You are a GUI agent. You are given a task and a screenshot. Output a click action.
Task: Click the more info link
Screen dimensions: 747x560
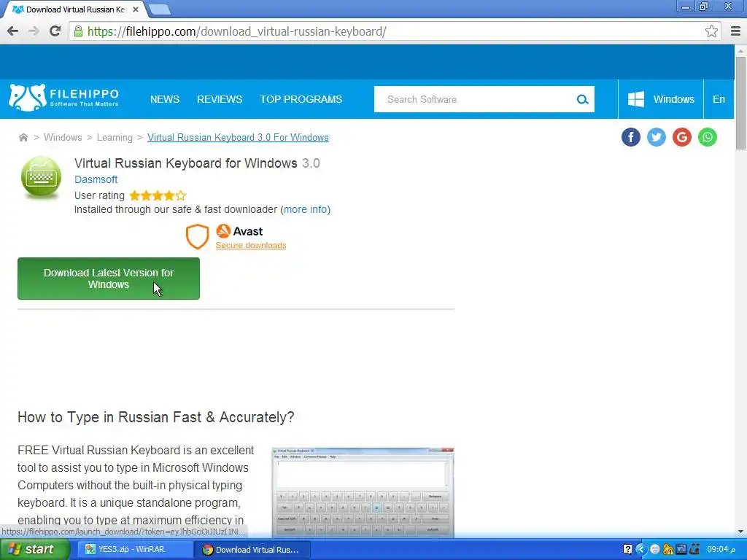[x=306, y=209]
